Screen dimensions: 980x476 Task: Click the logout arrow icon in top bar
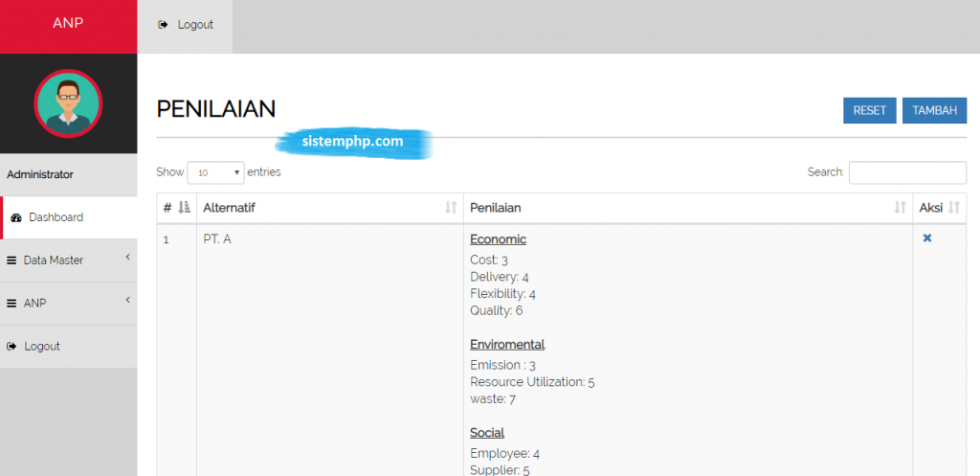[x=164, y=25]
